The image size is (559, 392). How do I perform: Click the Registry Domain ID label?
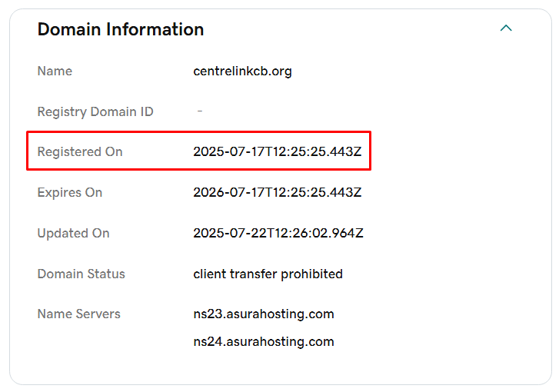[95, 112]
